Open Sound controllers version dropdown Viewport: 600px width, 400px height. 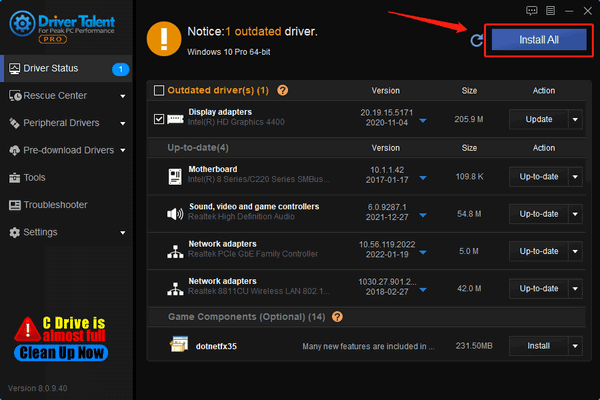click(423, 215)
